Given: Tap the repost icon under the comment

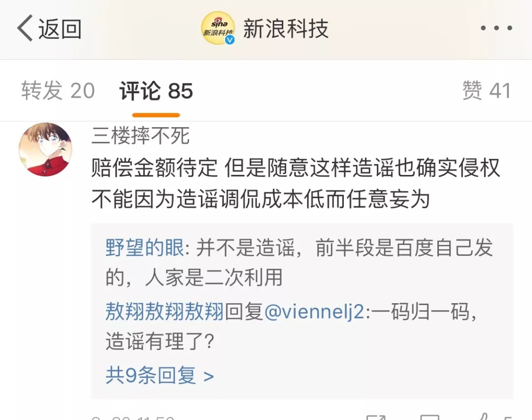Looking at the screenshot, I should (376, 418).
